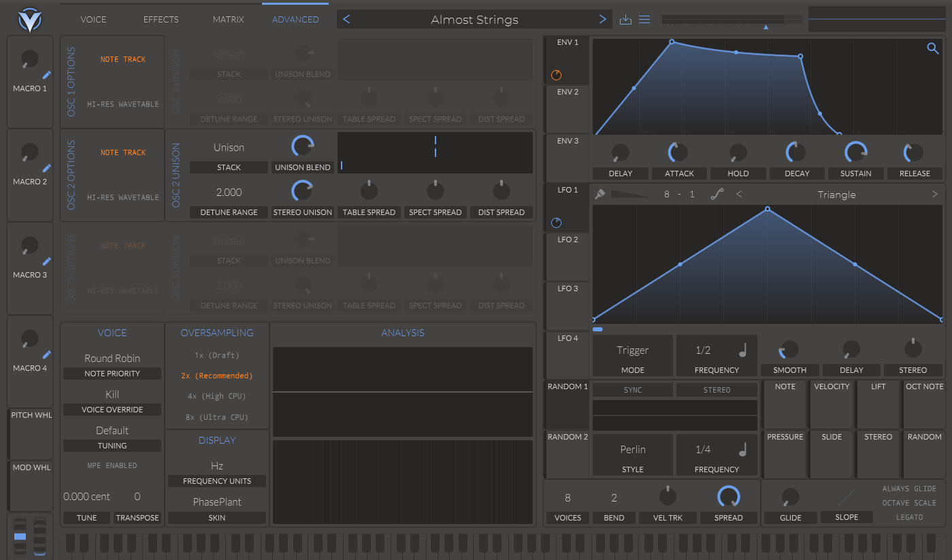Toggle OSC 2 Note Track option
The image size is (952, 560).
click(123, 152)
